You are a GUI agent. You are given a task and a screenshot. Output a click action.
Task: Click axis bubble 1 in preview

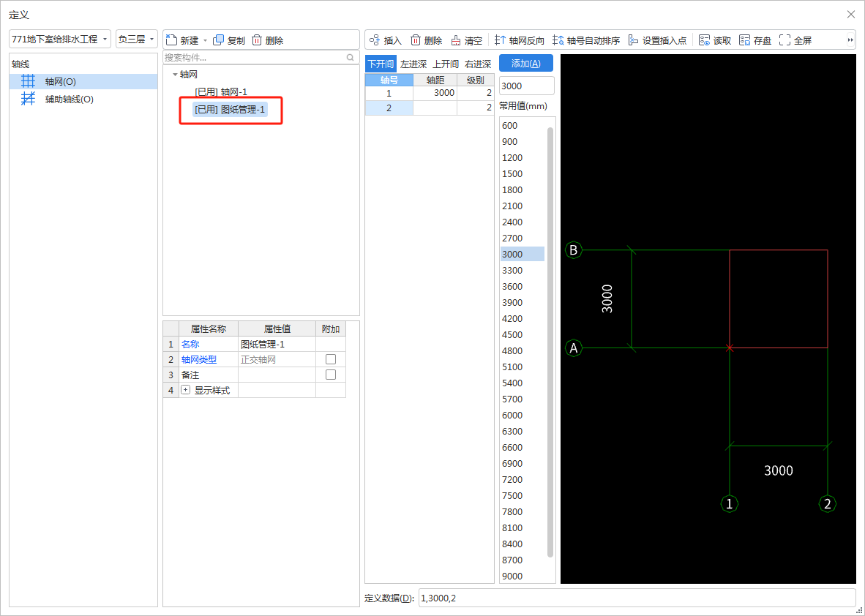pos(730,503)
